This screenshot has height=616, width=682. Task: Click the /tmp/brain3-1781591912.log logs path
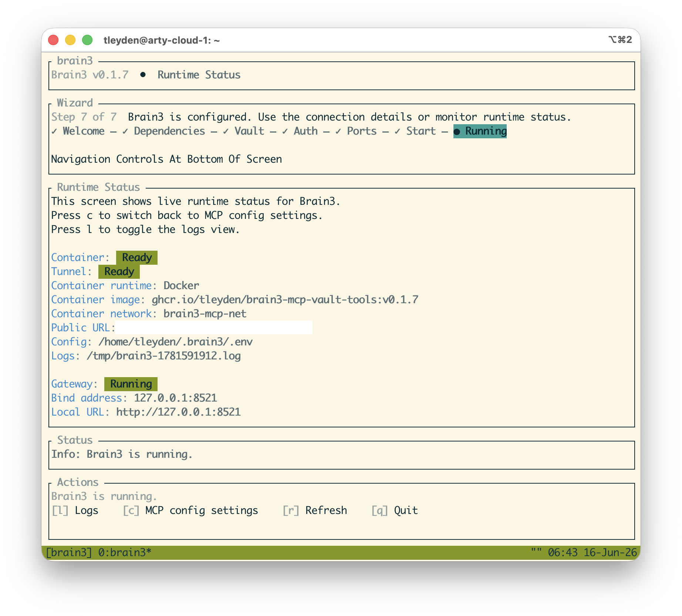pyautogui.click(x=164, y=356)
